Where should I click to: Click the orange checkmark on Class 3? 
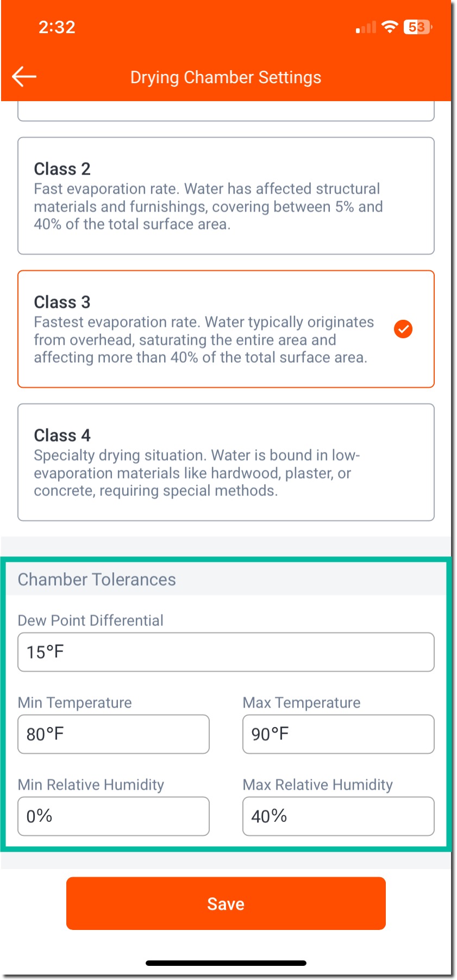point(403,329)
